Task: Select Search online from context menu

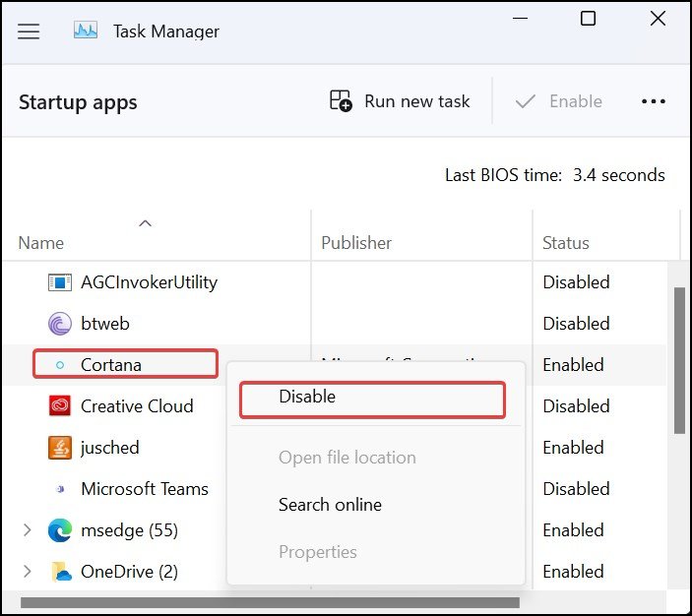Action: [x=330, y=505]
